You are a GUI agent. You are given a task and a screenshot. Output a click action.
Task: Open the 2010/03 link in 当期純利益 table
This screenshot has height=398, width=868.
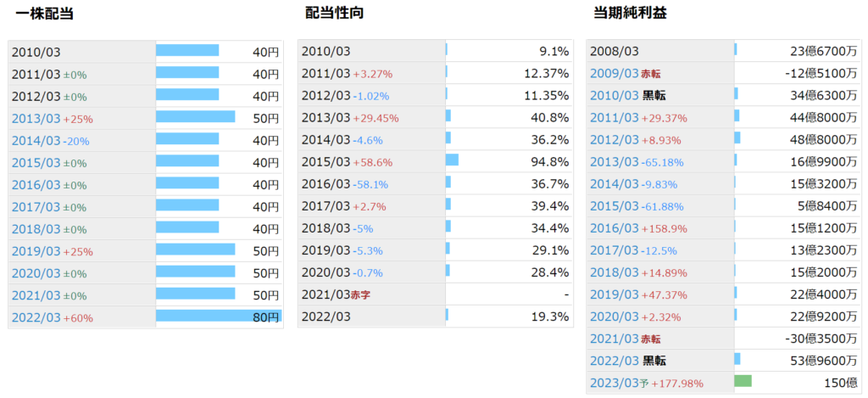point(615,95)
